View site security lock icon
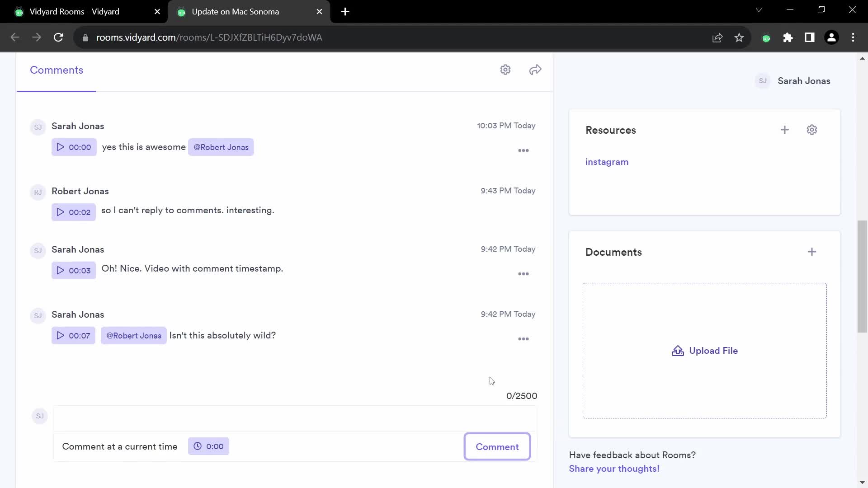This screenshot has height=488, width=868. 85,38
